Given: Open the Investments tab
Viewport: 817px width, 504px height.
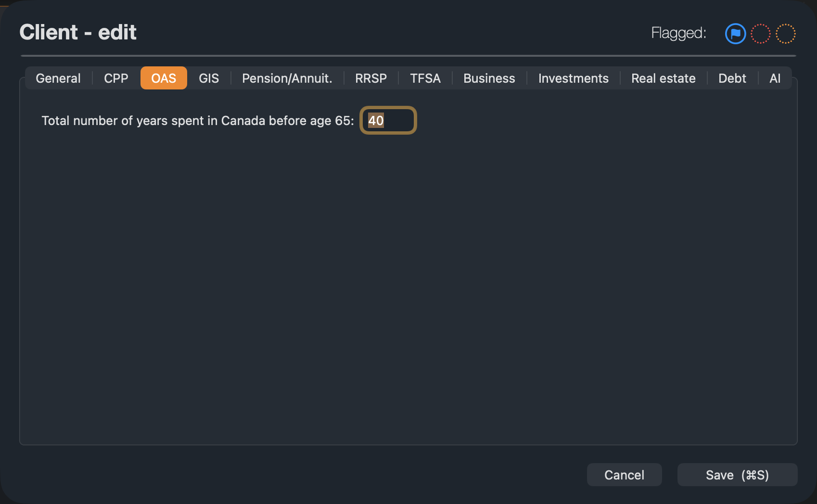Looking at the screenshot, I should tap(574, 78).
